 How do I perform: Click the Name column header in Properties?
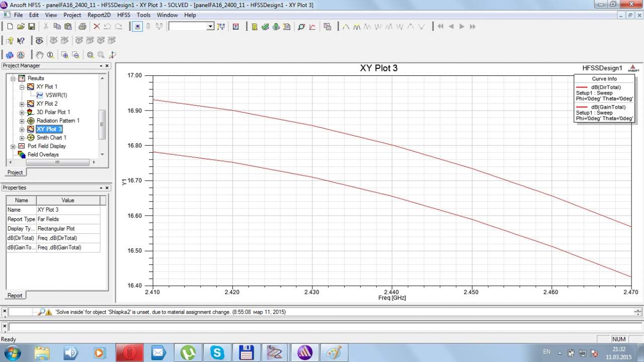[21, 200]
